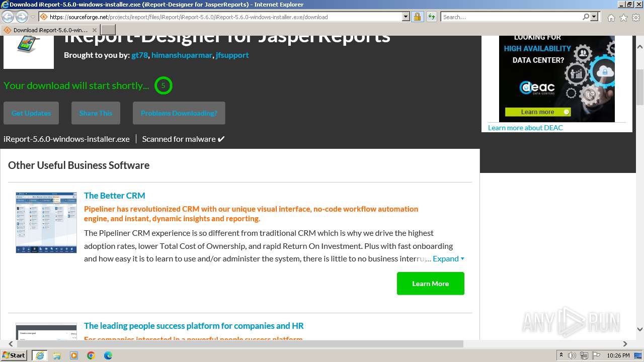Open the address bar history dropdown arrow
644x362 pixels.
coord(406,17)
